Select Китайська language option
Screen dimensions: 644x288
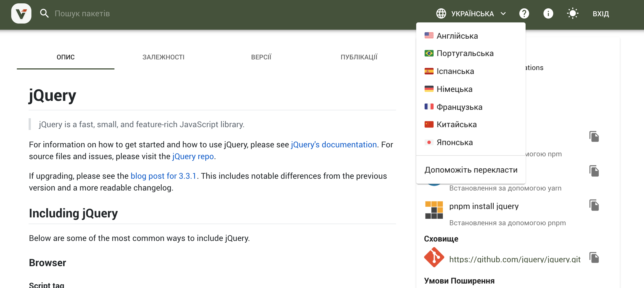click(x=471, y=125)
